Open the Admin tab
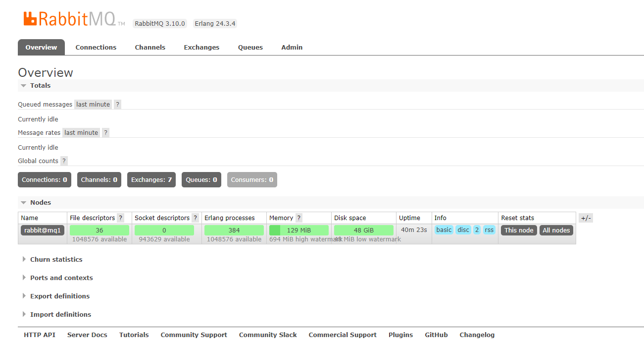This screenshot has height=346, width=644. click(x=292, y=48)
